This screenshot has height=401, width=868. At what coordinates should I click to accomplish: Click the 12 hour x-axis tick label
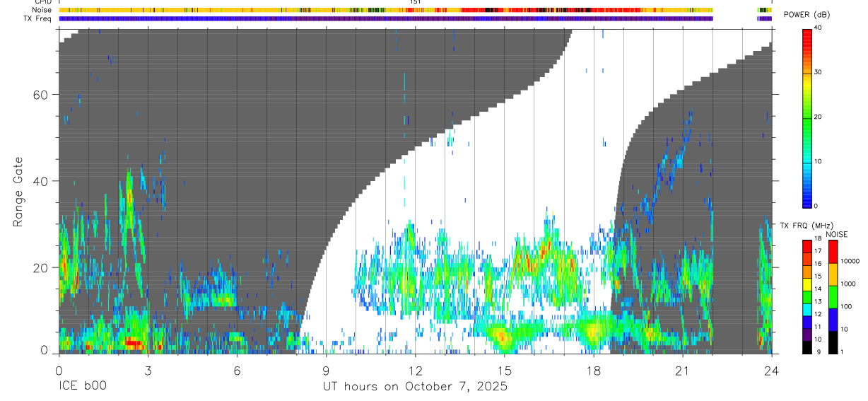pos(415,371)
